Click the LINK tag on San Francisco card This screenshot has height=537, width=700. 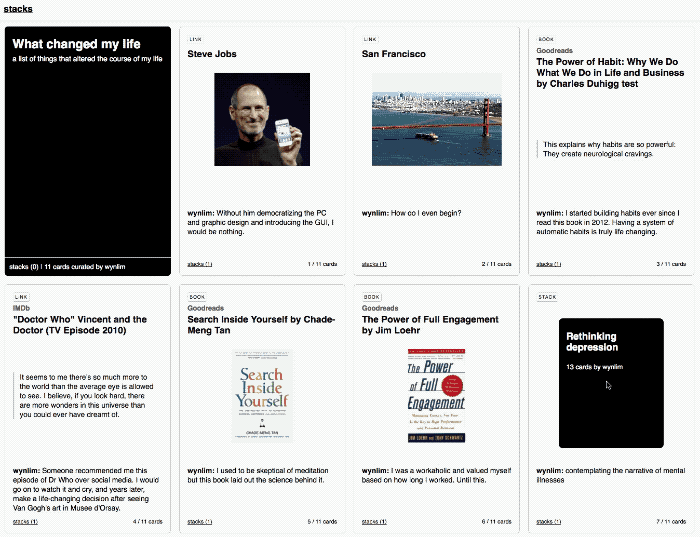[x=370, y=39]
